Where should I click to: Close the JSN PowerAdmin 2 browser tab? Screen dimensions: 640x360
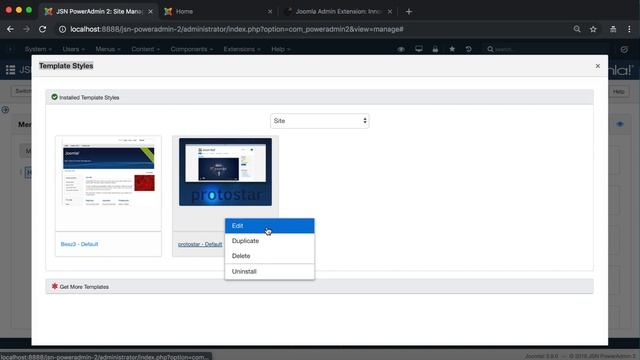pyautogui.click(x=151, y=11)
